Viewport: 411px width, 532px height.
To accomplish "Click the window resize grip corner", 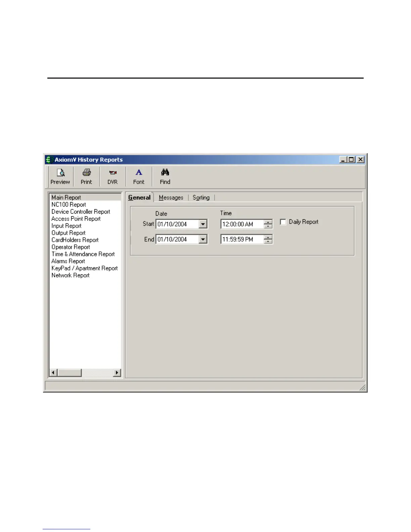I will [362, 388].
